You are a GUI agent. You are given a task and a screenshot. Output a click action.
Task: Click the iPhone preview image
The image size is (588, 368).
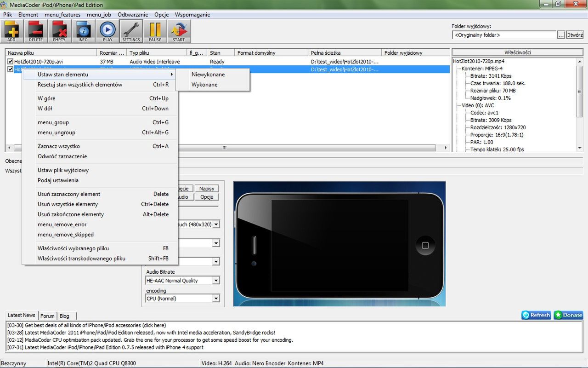pos(339,244)
